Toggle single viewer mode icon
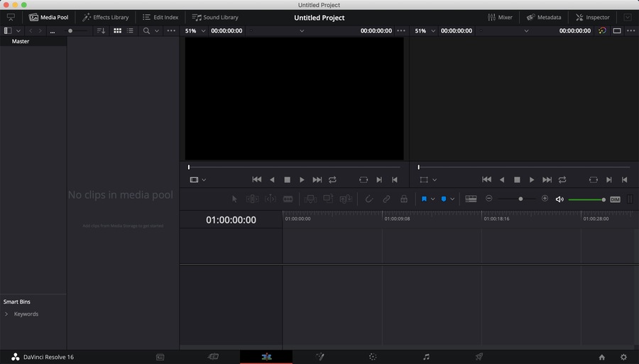 pyautogui.click(x=617, y=31)
